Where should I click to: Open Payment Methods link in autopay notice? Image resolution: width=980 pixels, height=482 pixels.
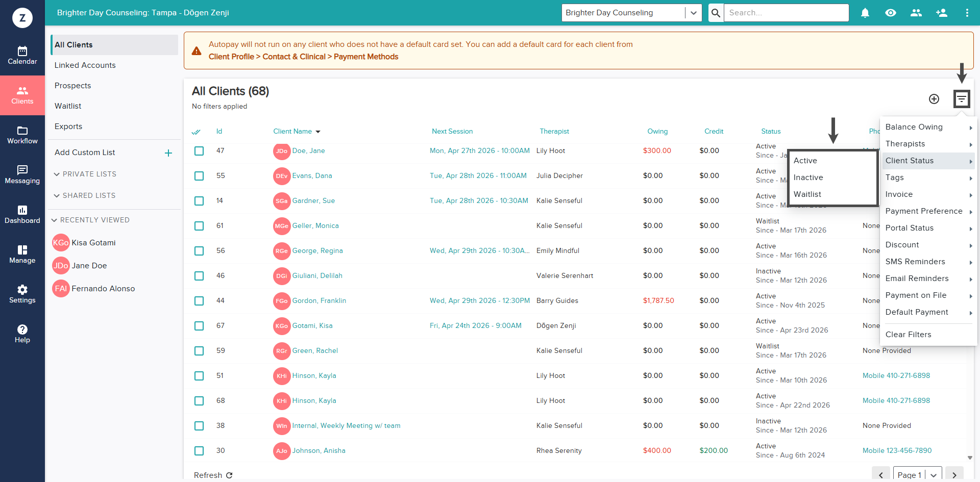pyautogui.click(x=366, y=57)
